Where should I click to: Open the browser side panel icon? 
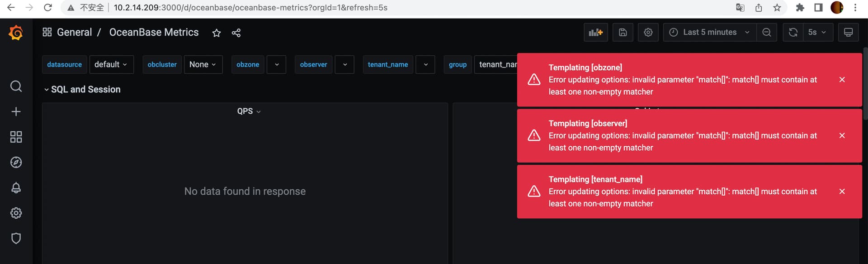pos(818,7)
